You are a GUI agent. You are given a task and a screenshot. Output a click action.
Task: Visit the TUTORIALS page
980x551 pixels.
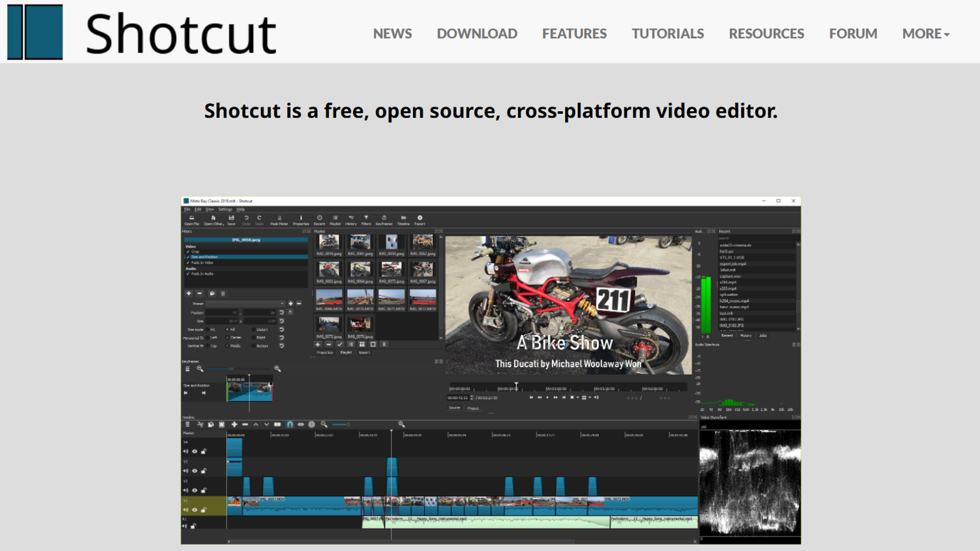667,33
